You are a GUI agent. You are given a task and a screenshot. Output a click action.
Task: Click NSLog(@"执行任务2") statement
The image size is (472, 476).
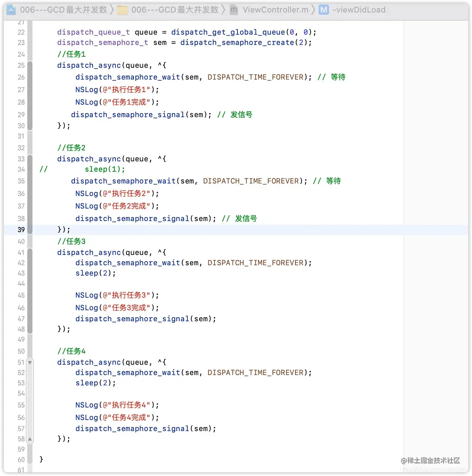(117, 194)
